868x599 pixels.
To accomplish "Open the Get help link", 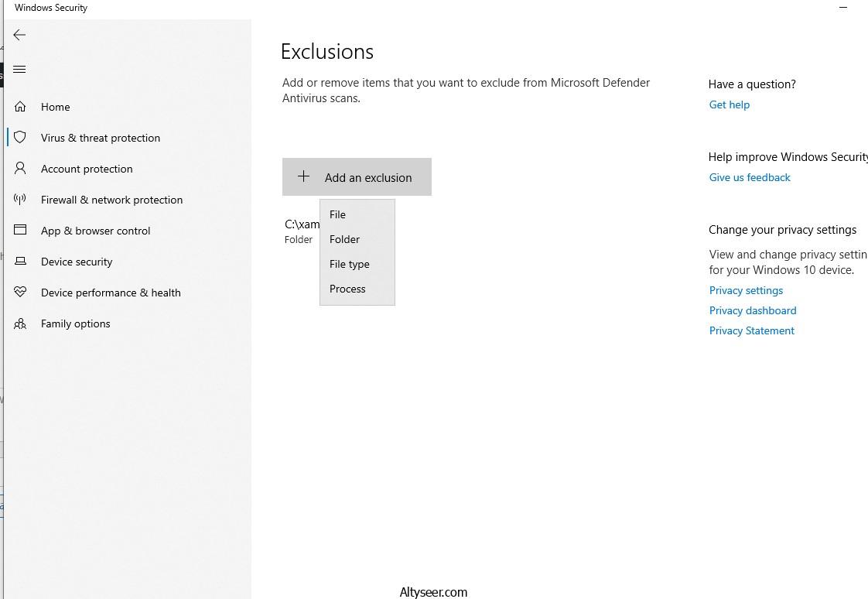I will 729,104.
